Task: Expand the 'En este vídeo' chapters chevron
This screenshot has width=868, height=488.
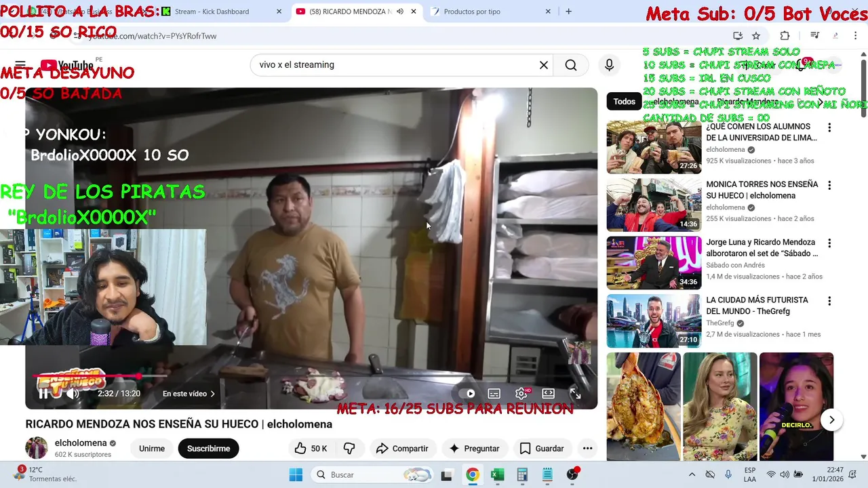Action: coord(212,394)
